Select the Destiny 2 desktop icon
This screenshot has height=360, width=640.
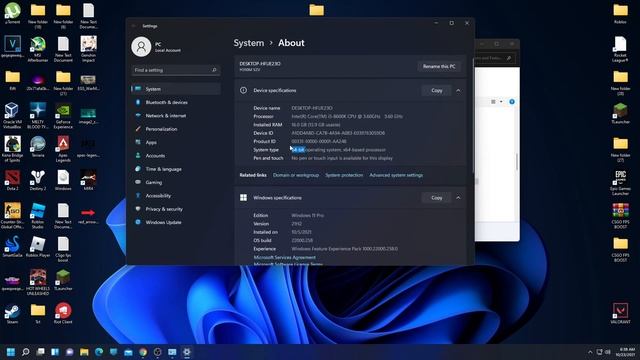[x=38, y=180]
